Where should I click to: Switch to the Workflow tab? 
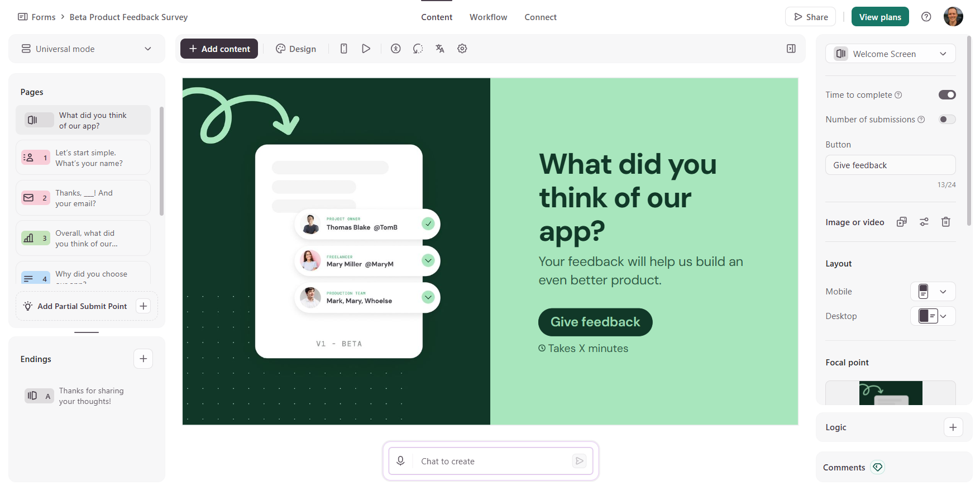click(489, 17)
